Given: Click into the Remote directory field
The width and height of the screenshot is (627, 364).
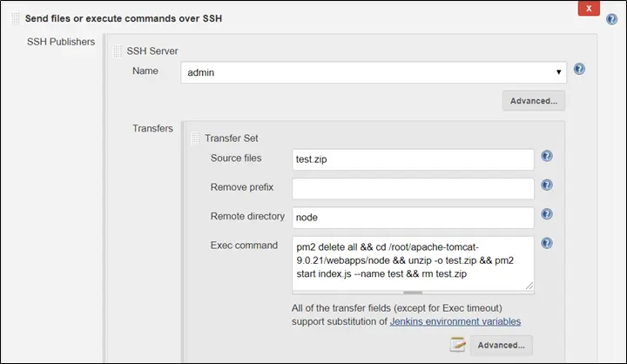Looking at the screenshot, I should 412,217.
